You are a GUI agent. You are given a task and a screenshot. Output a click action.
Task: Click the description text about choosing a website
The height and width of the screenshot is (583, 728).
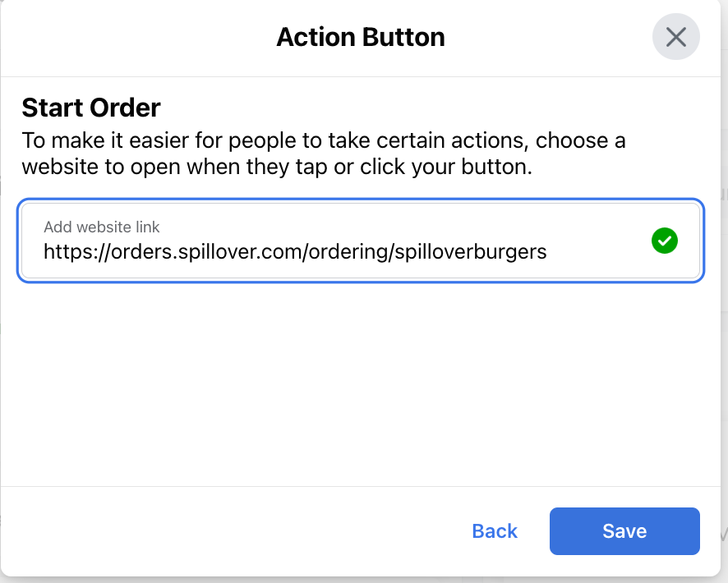(324, 154)
